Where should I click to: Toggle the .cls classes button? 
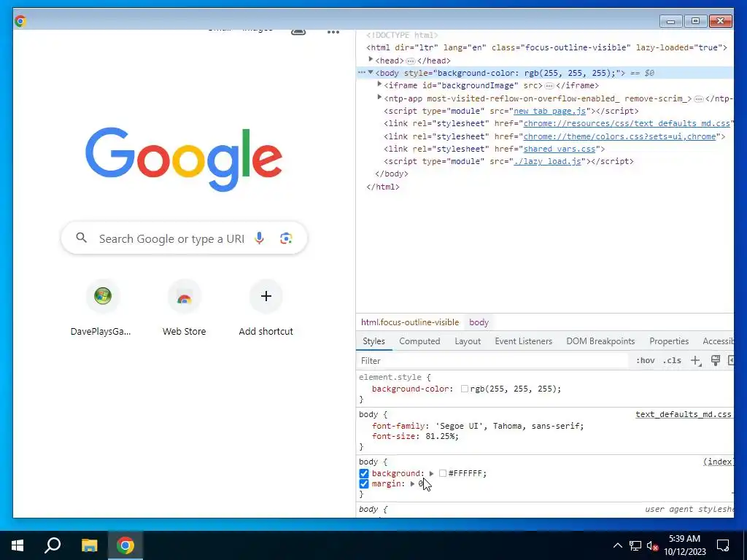(672, 360)
